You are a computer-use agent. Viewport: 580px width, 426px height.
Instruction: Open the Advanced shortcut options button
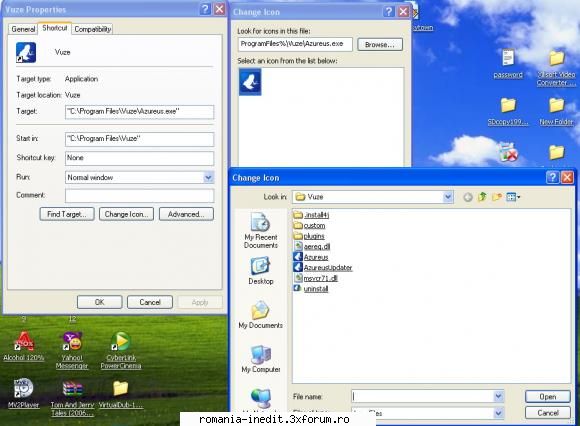coord(186,214)
